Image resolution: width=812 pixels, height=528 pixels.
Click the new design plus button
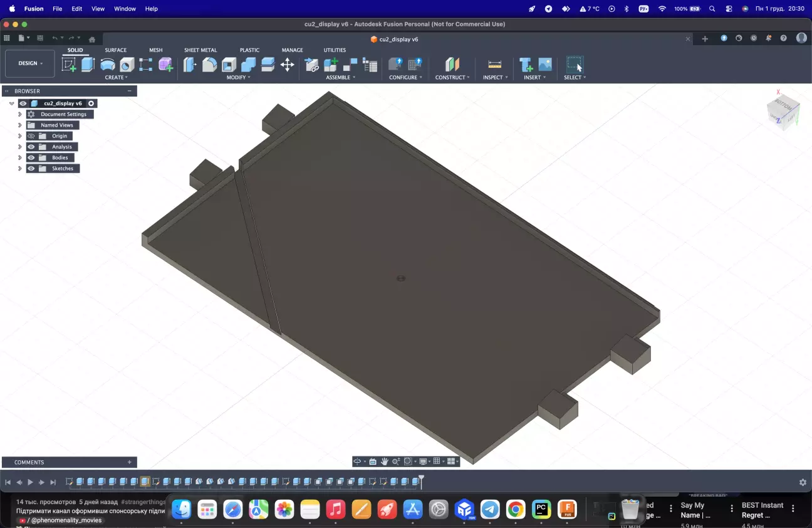point(705,39)
